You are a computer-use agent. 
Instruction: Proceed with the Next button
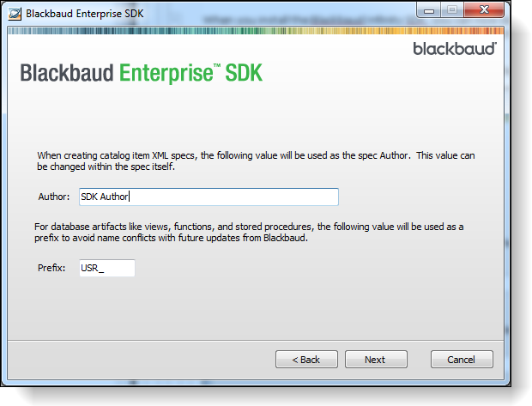[376, 360]
